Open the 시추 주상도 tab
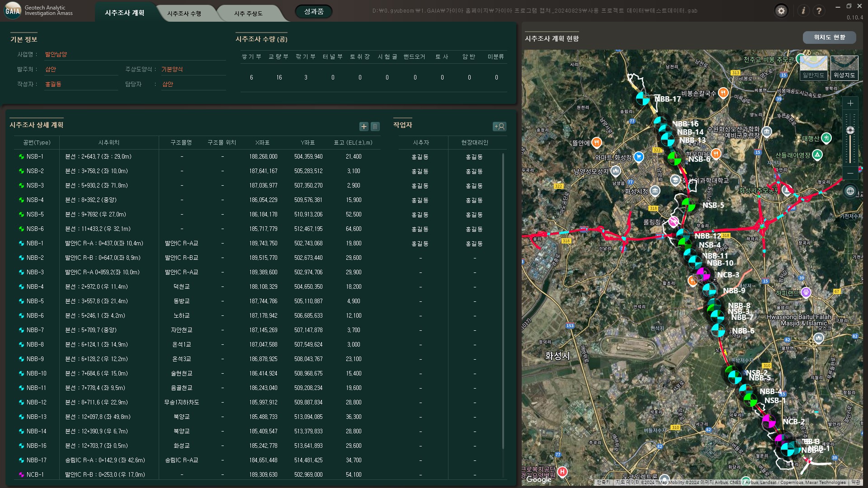This screenshot has height=488, width=868. (248, 14)
